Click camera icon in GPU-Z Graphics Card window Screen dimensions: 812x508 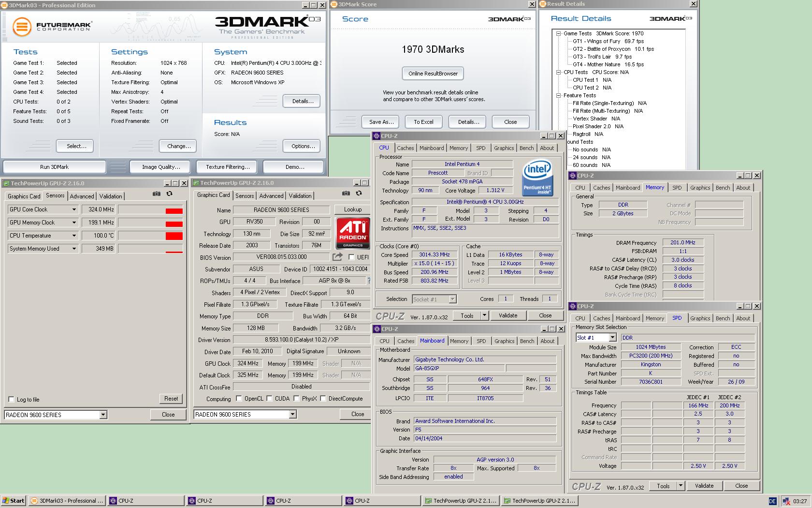346,193
